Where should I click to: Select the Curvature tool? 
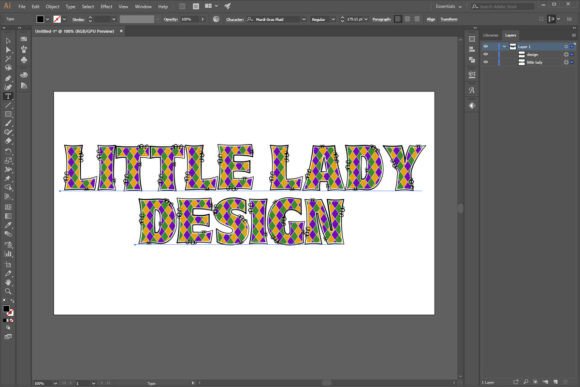[x=8, y=87]
